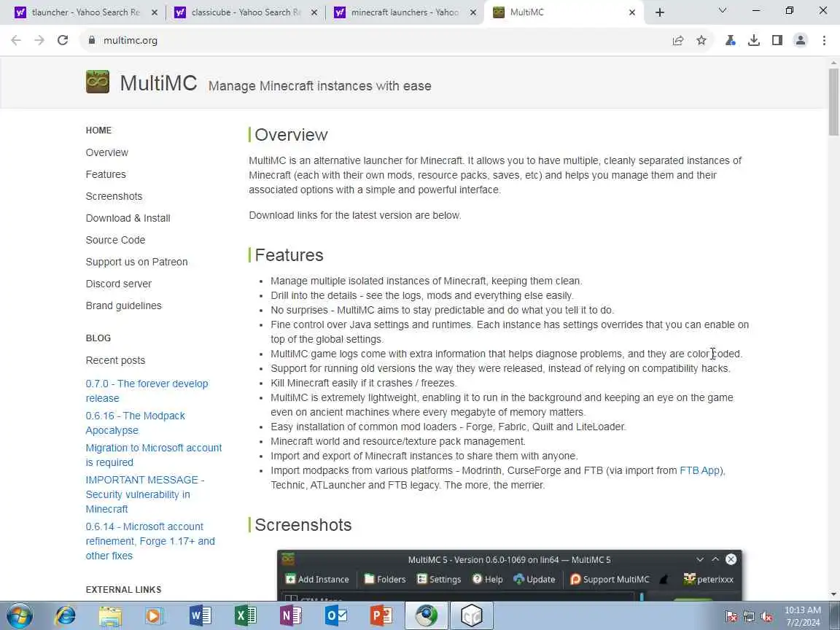Close the tlauncher Yahoo Search tab

click(x=155, y=12)
